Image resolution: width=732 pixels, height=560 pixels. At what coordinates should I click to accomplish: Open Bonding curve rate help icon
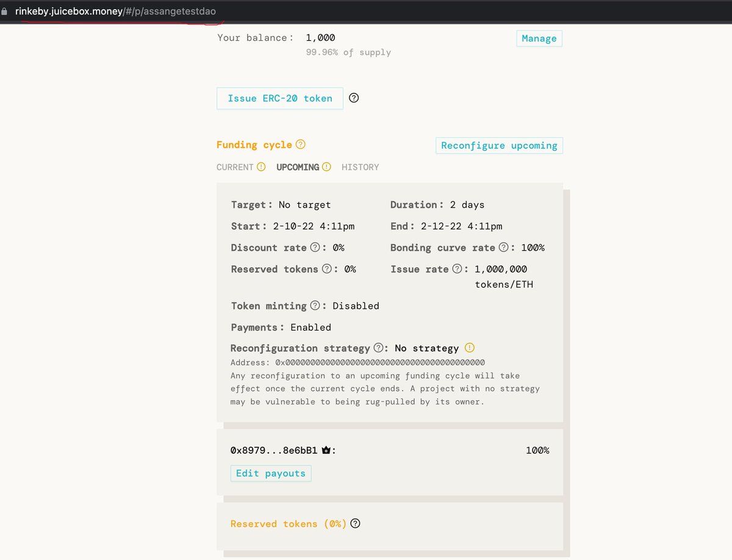pos(503,248)
